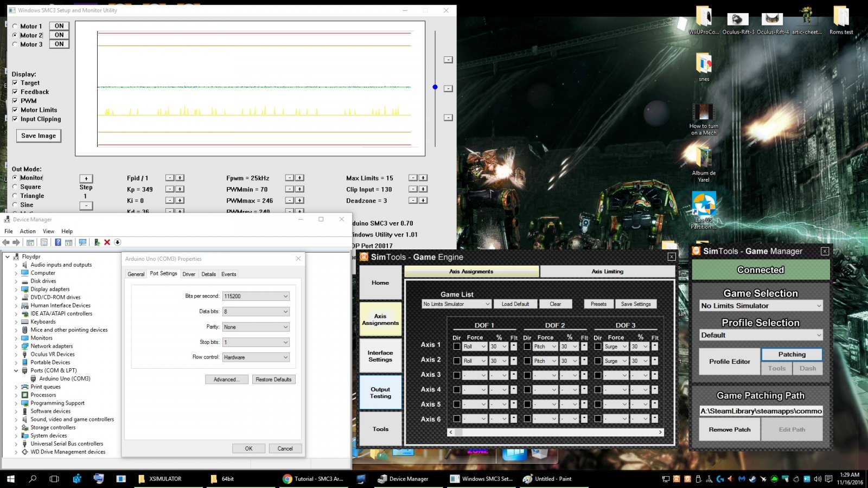Switch to the General tab
The height and width of the screenshot is (488, 868).
coord(136,274)
